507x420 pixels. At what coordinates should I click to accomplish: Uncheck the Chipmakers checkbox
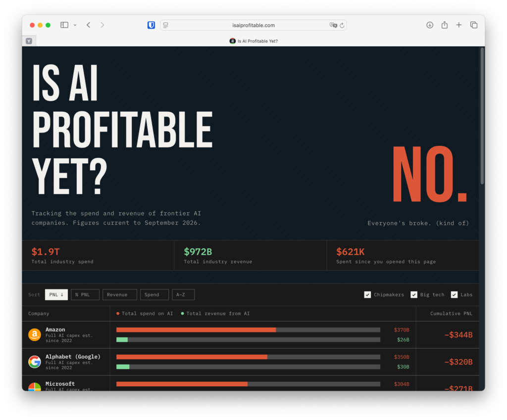click(367, 295)
